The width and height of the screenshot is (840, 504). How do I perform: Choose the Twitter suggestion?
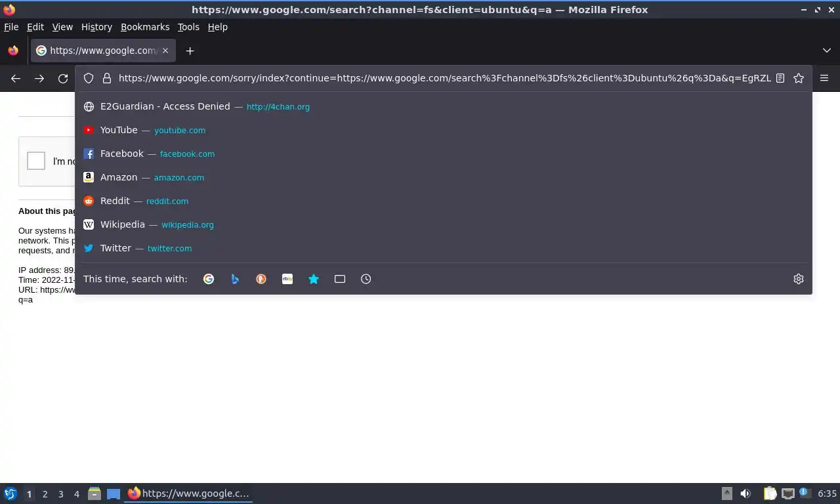pos(444,248)
